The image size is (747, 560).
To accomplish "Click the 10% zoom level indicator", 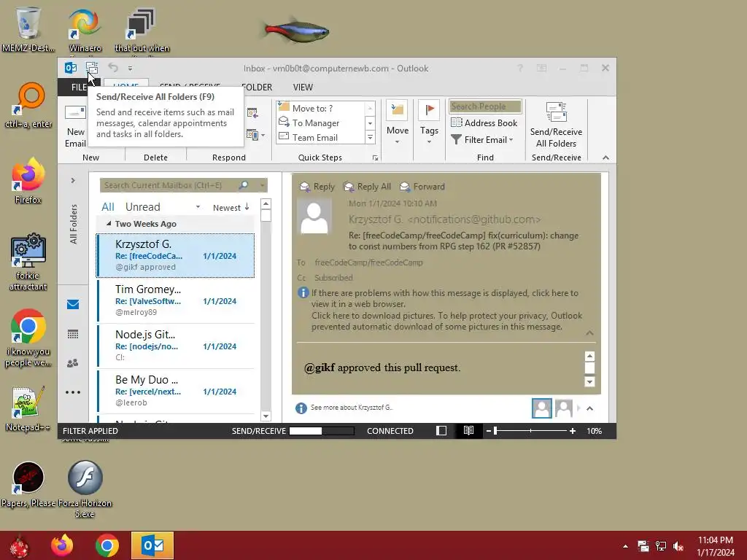I will [x=594, y=431].
